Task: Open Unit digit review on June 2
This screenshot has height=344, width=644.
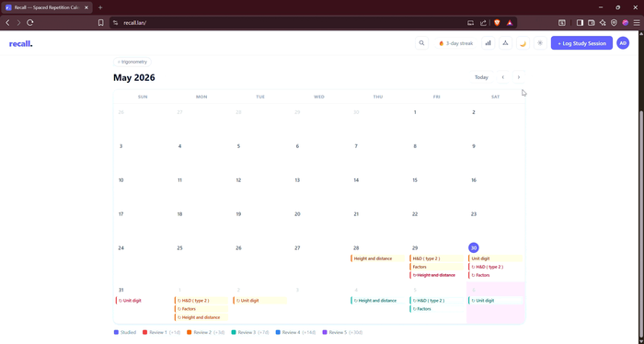Action: [x=260, y=301]
